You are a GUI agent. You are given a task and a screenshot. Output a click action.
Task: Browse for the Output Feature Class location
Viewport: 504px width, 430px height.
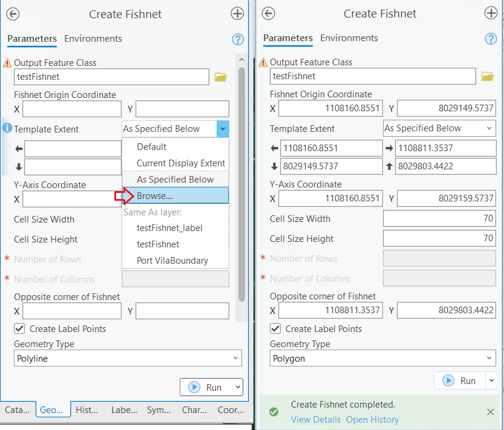point(220,76)
